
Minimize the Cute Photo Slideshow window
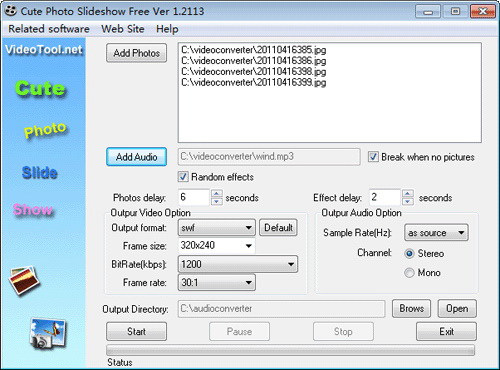[428, 12]
